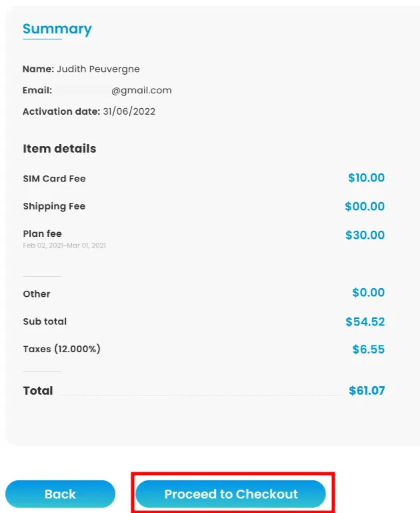
Task: Click the gmail.com email address
Action: click(141, 90)
